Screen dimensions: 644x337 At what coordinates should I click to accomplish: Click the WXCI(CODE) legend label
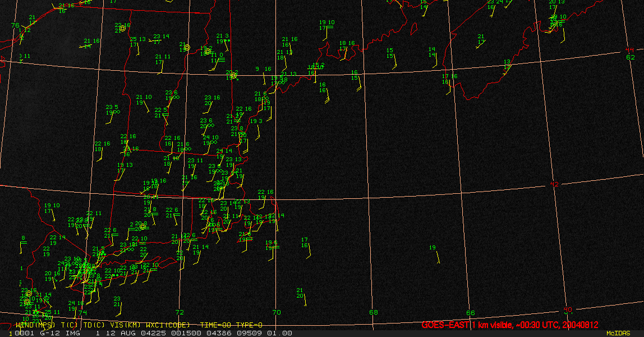pyautogui.click(x=168, y=325)
